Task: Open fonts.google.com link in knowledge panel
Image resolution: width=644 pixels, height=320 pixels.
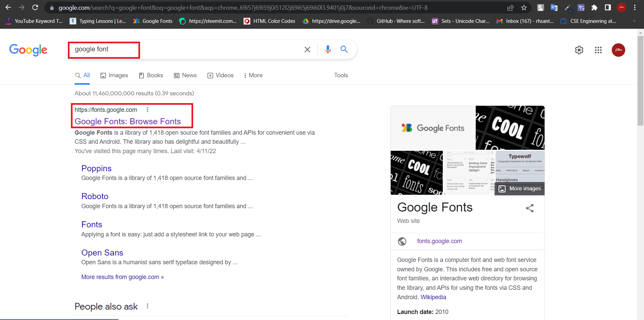Action: 439,241
